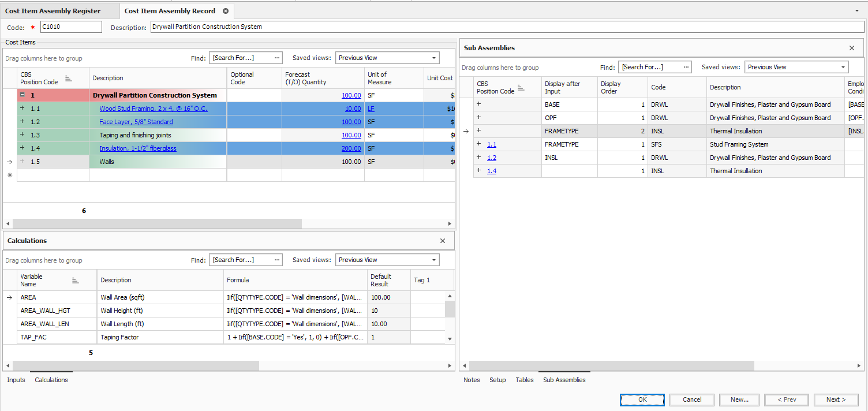
Task: Open Saved views dropdown in Cost Items
Action: tap(433, 58)
